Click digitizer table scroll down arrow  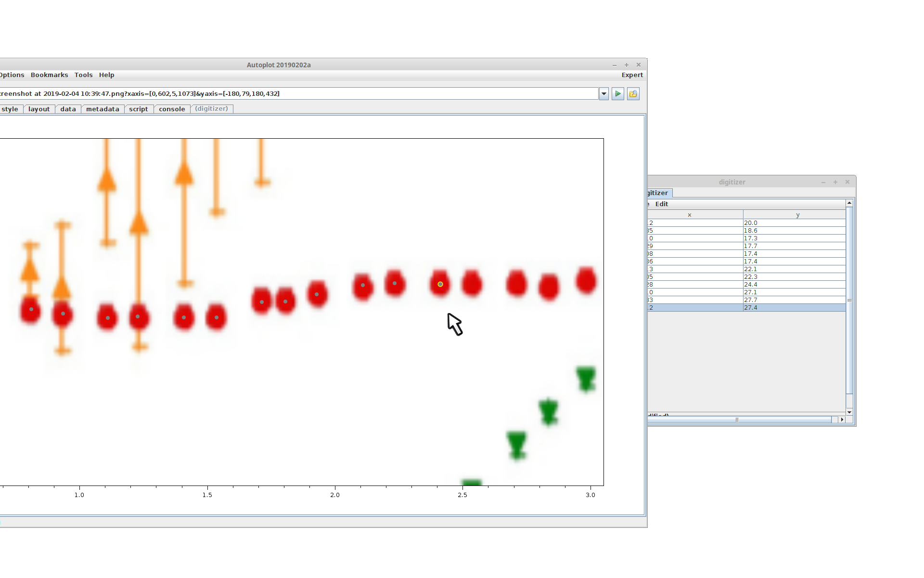coord(849,412)
